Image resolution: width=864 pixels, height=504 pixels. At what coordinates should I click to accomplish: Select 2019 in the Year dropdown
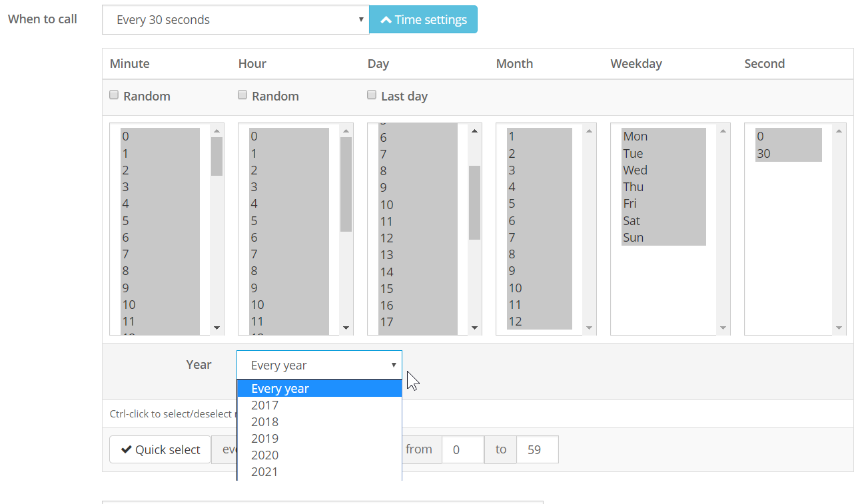(x=264, y=438)
